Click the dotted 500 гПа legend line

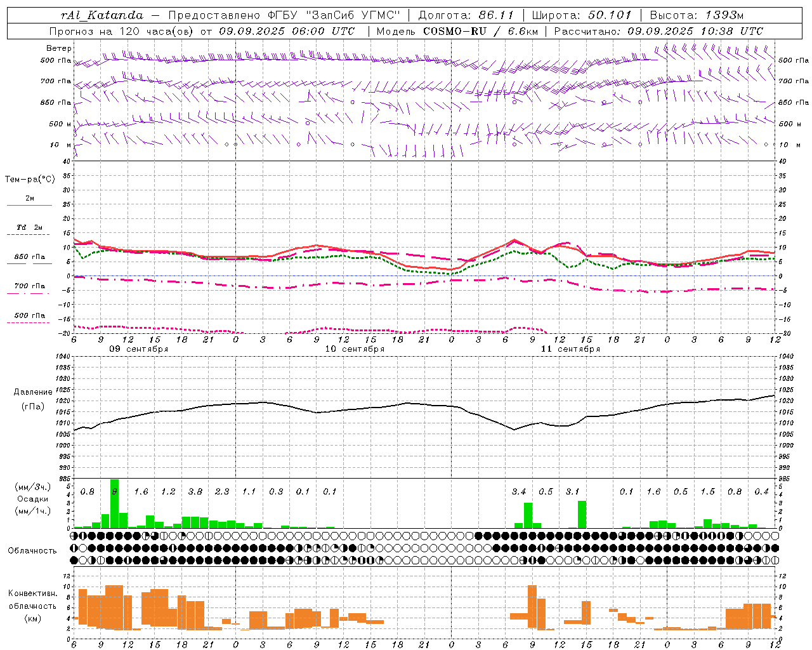click(x=29, y=322)
